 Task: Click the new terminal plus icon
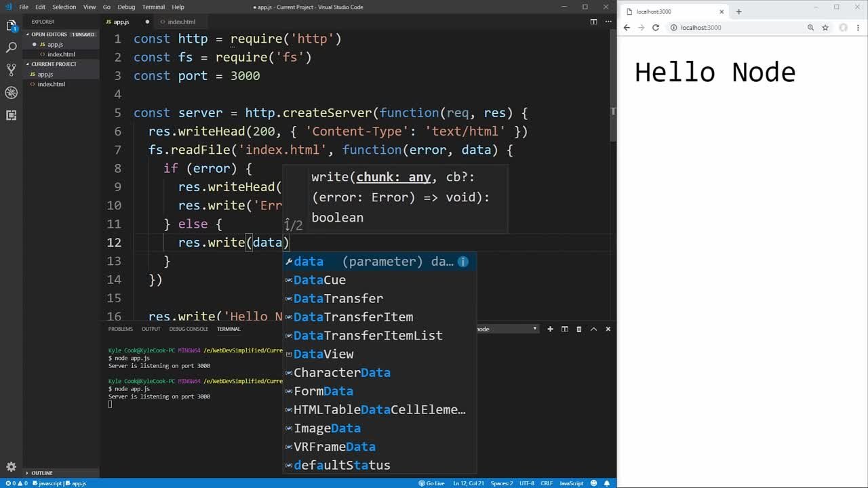tap(550, 329)
